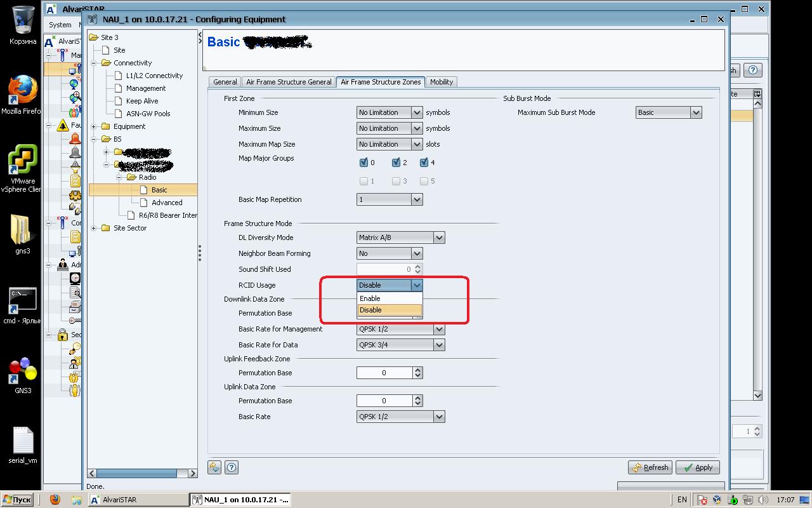This screenshot has width=812, height=508.
Task: Click the arrows icon beside the dialog help icon
Action: tap(214, 467)
